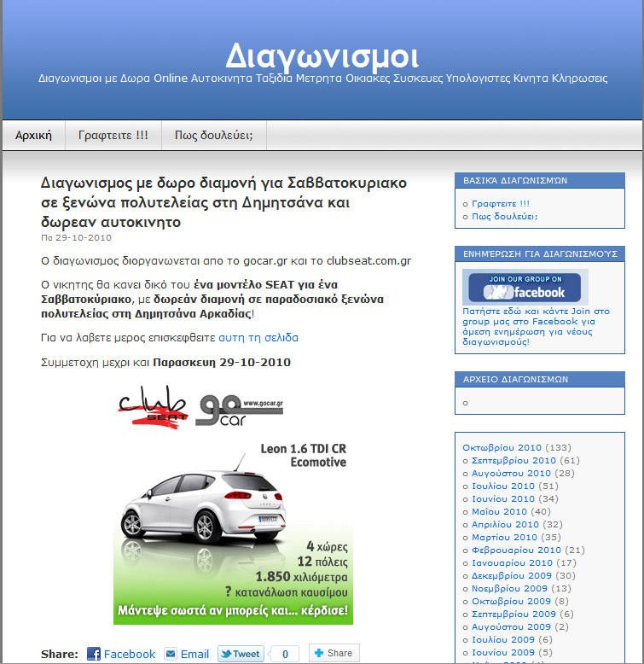Open archive Οκτωβρίου 2009
644x664 pixels.
click(511, 602)
